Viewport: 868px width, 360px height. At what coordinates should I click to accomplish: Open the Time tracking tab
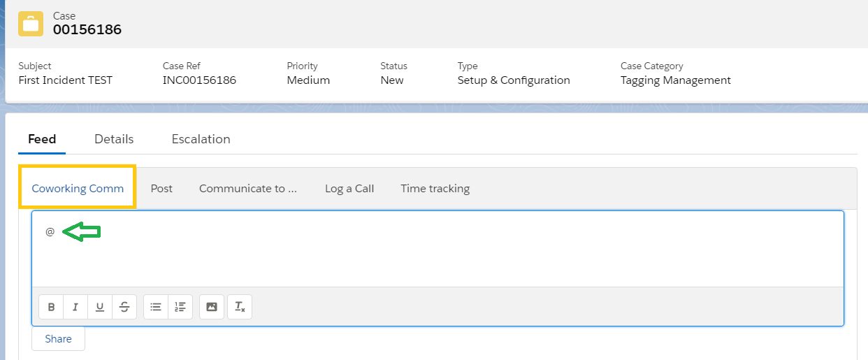coord(435,188)
